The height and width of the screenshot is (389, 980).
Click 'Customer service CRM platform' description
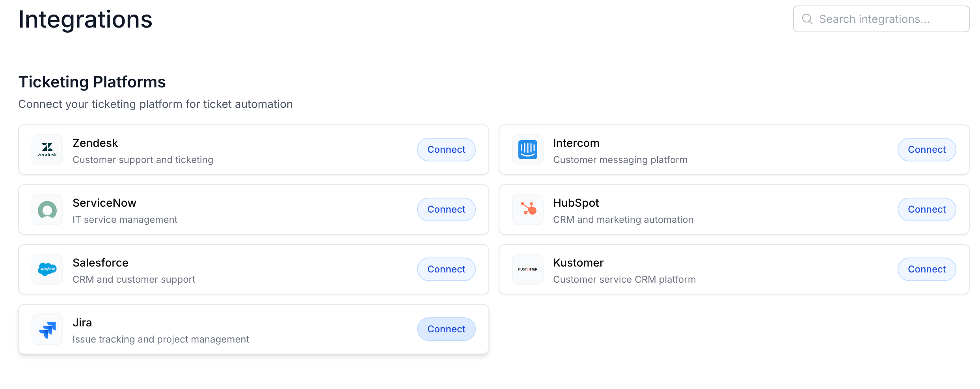624,280
